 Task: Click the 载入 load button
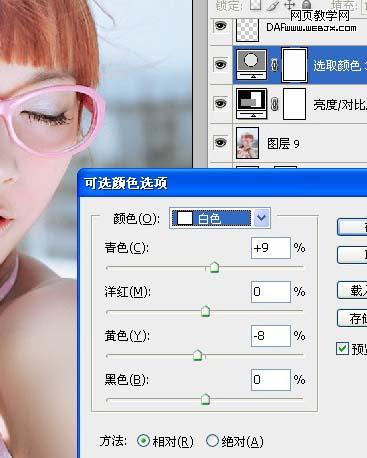click(x=352, y=290)
